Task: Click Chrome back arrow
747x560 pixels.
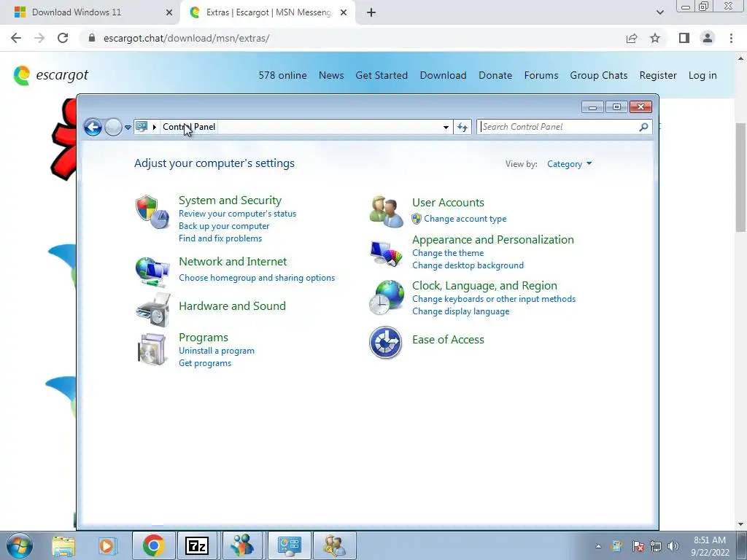Action: pos(16,38)
